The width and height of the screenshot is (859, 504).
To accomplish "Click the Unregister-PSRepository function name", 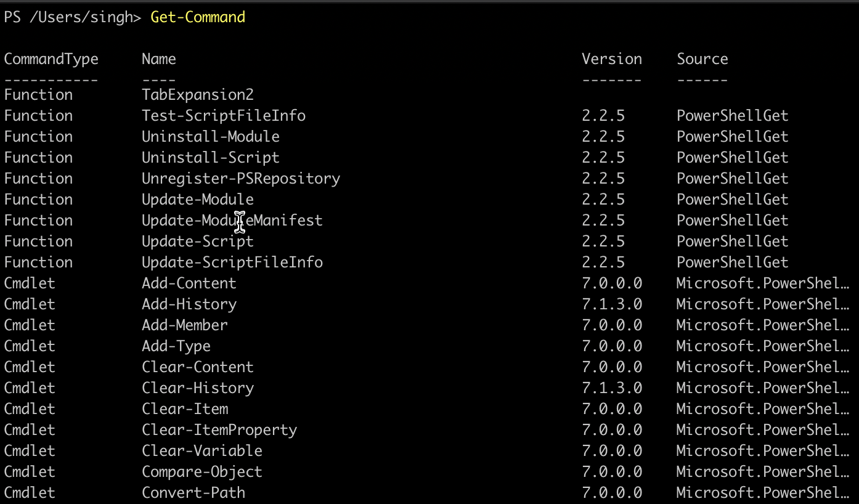I will tap(240, 179).
